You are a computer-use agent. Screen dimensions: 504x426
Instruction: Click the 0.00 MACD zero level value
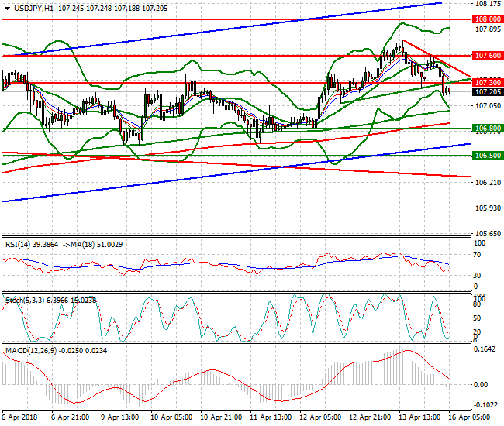(481, 385)
